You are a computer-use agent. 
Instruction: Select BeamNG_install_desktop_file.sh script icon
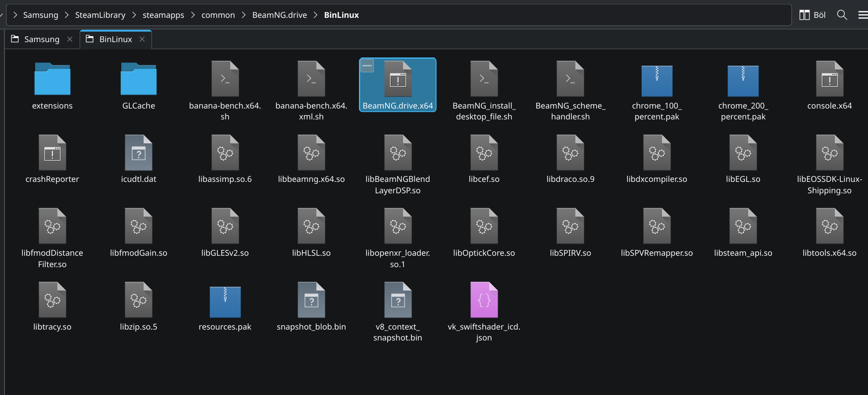point(484,79)
